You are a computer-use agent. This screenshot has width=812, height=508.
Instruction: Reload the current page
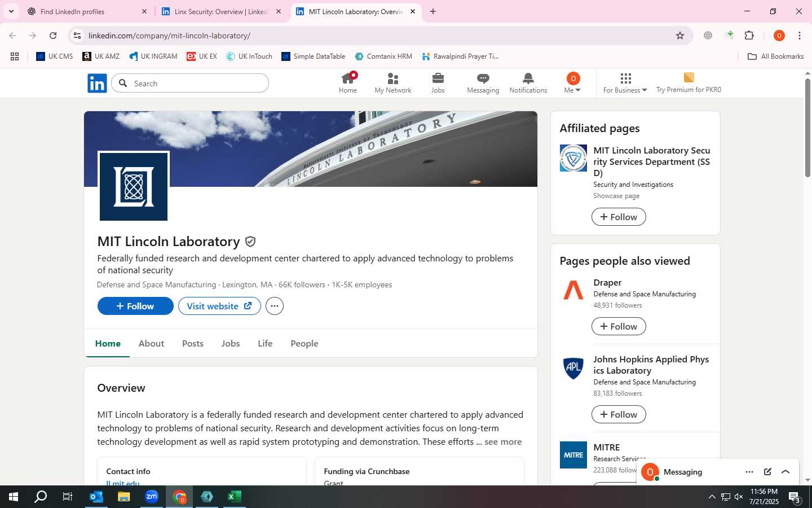pos(53,36)
